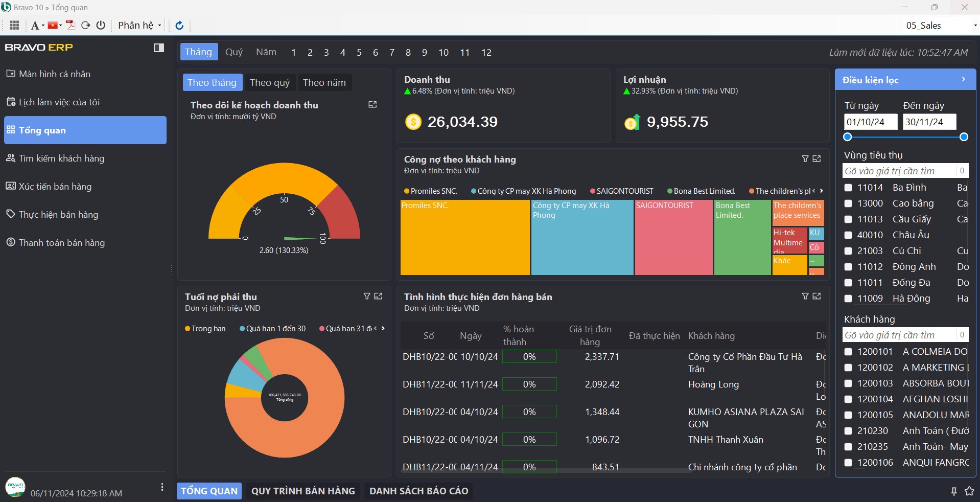Maximize the revenue plan gauge chart
The height and width of the screenshot is (502, 980).
372,104
